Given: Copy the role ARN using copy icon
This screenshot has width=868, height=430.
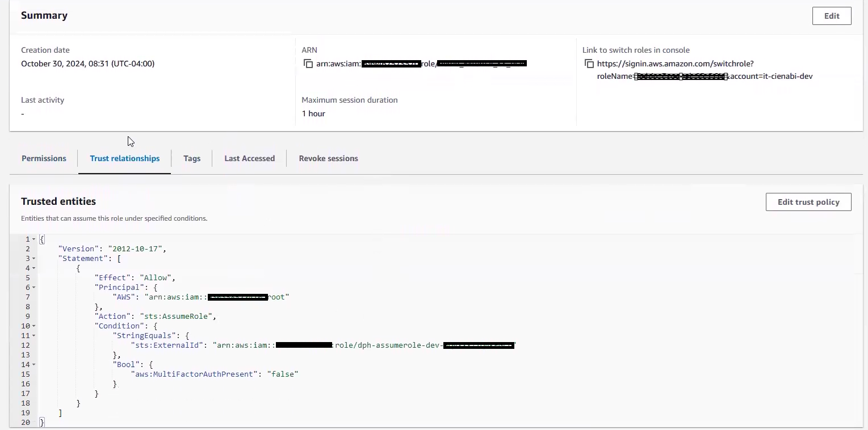Looking at the screenshot, I should 308,64.
